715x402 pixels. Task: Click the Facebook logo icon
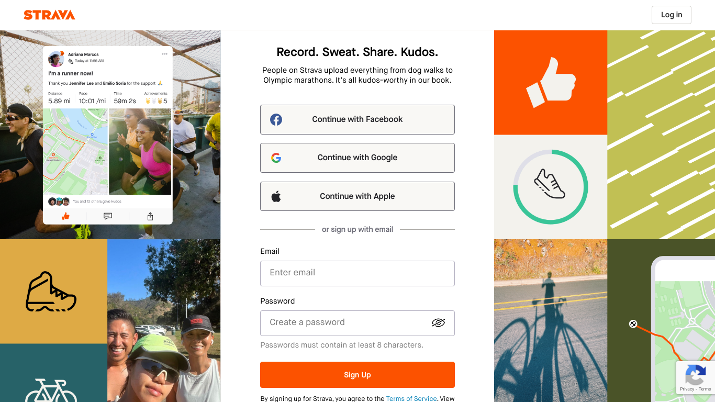276,119
